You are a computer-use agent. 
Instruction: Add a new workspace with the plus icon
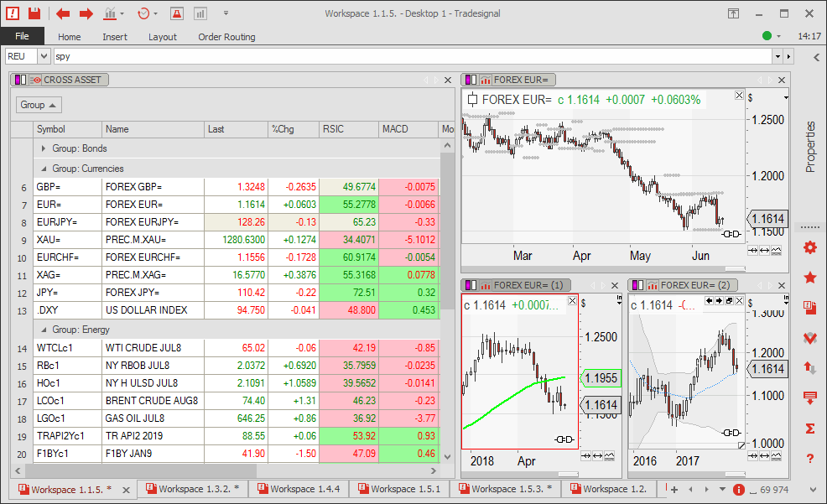point(674,490)
